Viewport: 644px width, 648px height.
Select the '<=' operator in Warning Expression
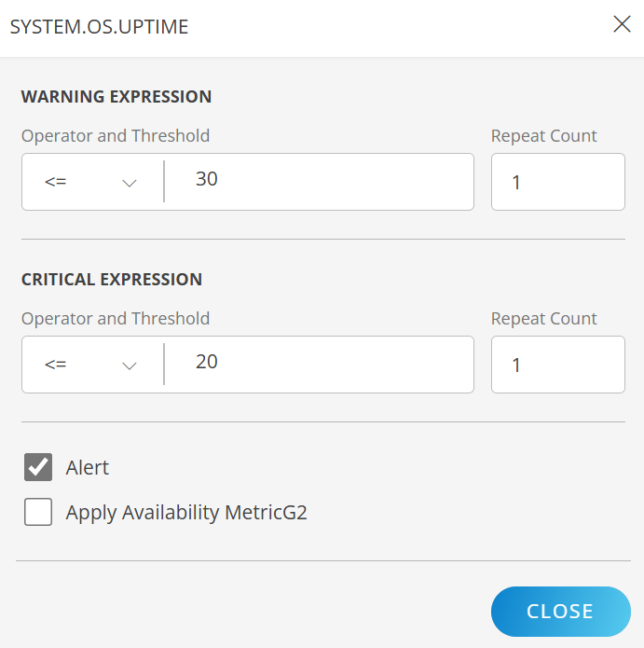point(56,183)
